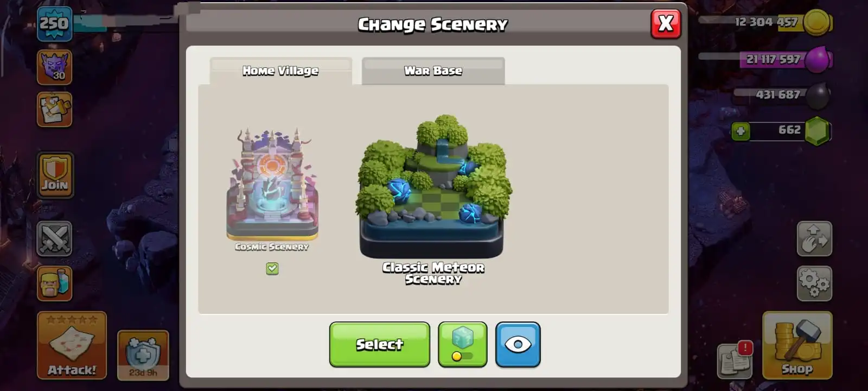Open the notes icon with red alert badge
Screen dimensions: 868x391
coord(735,360)
